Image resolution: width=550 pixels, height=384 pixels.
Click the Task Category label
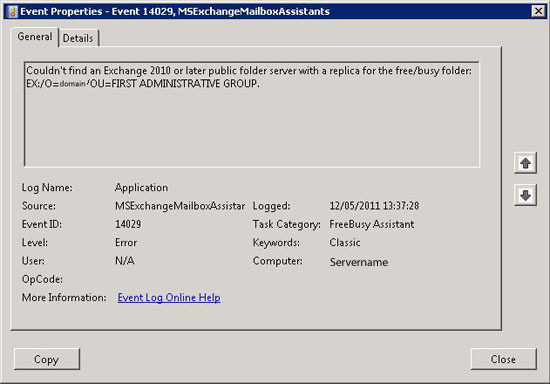pyautogui.click(x=287, y=224)
